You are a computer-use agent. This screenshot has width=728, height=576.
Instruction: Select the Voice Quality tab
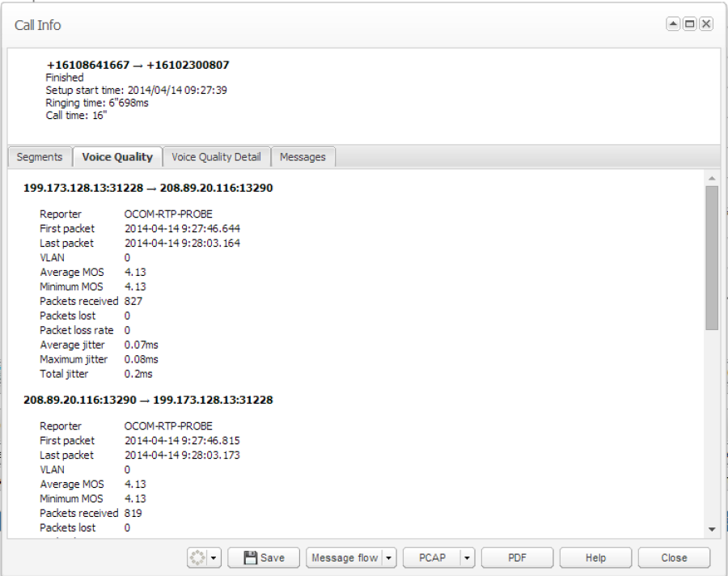point(117,157)
